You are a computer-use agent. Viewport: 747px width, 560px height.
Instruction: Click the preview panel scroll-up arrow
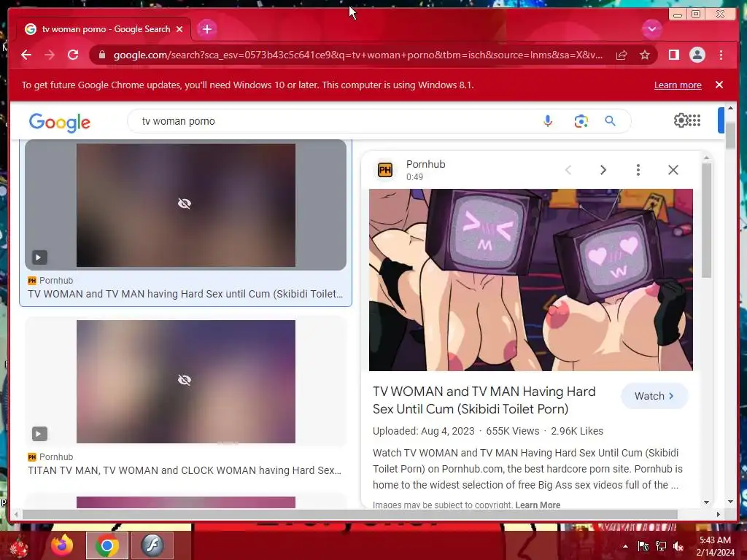coord(706,157)
